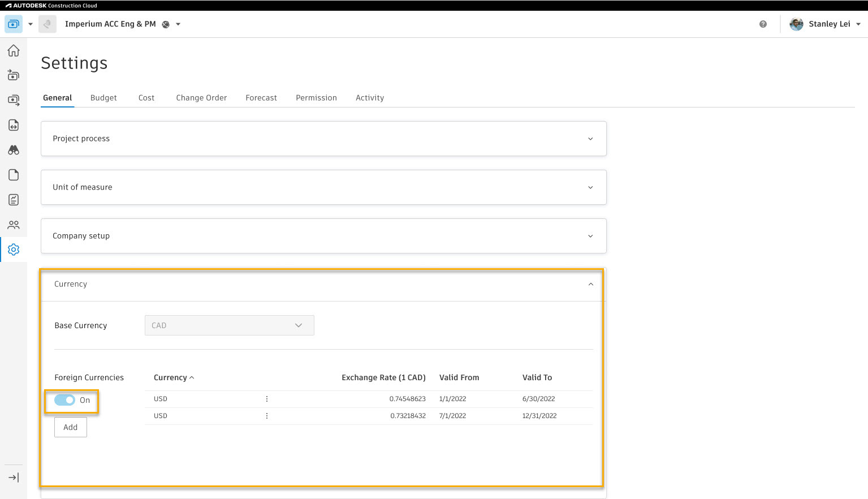868x499 pixels.
Task: Expand the Project process section
Action: (x=590, y=139)
